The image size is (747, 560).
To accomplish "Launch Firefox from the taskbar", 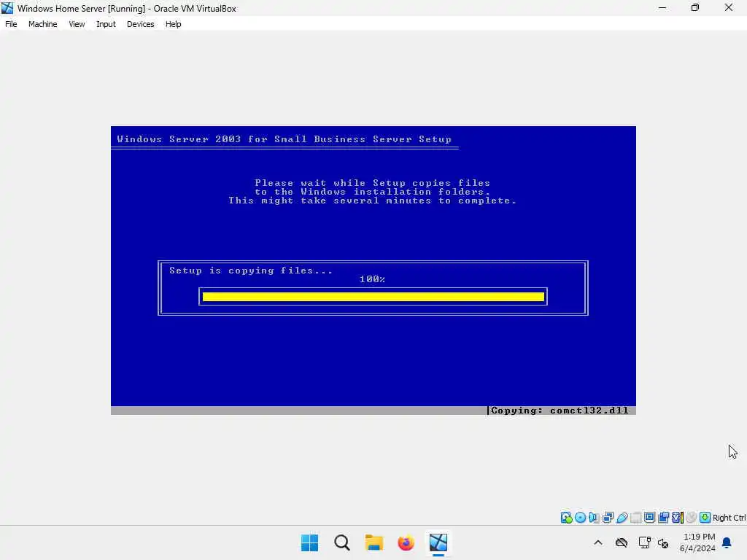I will (406, 542).
